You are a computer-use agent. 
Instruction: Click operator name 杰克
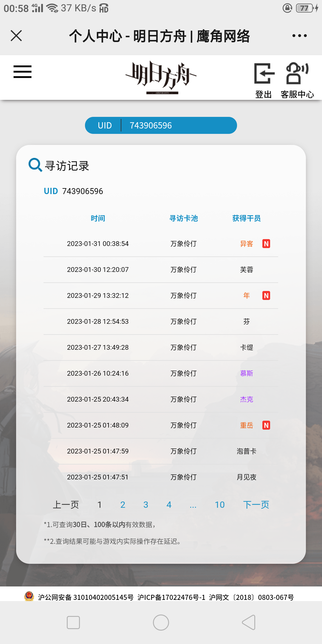click(247, 400)
